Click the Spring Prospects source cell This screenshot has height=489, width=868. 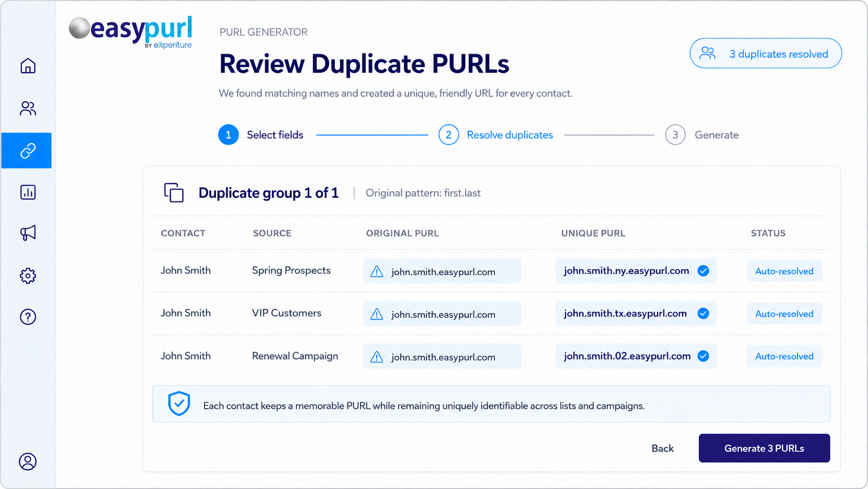pyautogui.click(x=291, y=270)
